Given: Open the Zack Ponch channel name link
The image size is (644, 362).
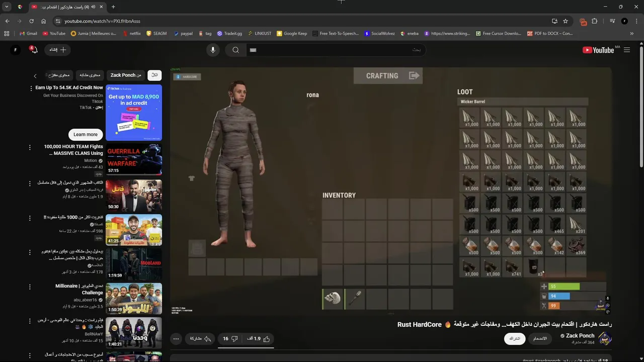Looking at the screenshot, I should click(580, 335).
